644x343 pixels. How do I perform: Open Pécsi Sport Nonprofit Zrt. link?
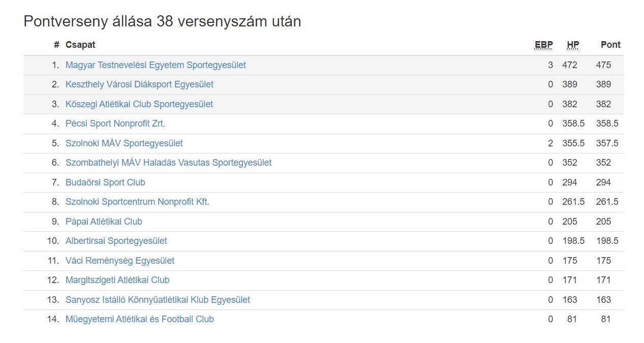(115, 123)
